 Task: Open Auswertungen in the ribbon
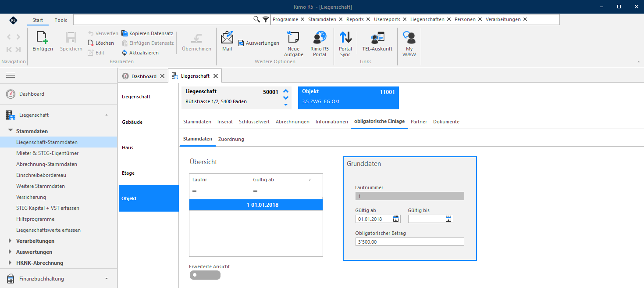pos(259,43)
